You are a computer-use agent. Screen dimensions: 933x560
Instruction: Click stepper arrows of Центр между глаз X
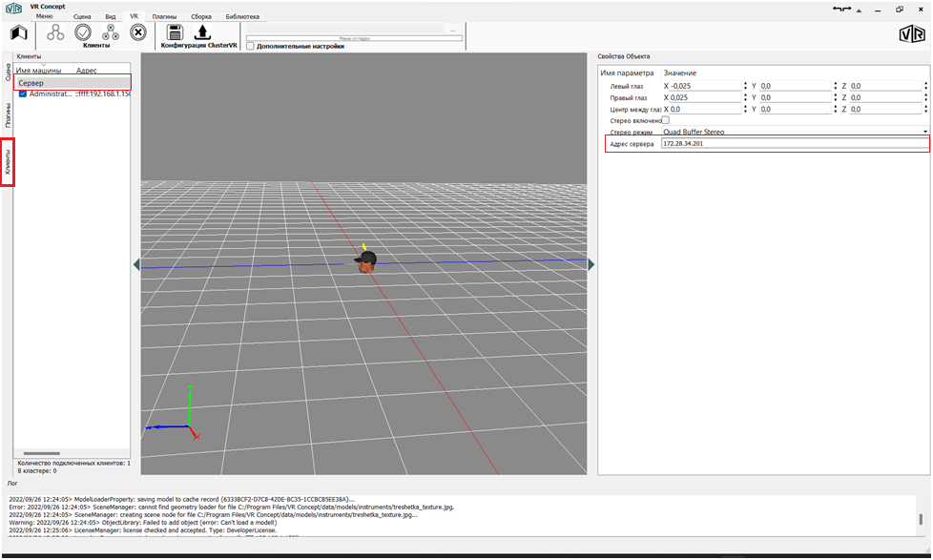(746, 109)
